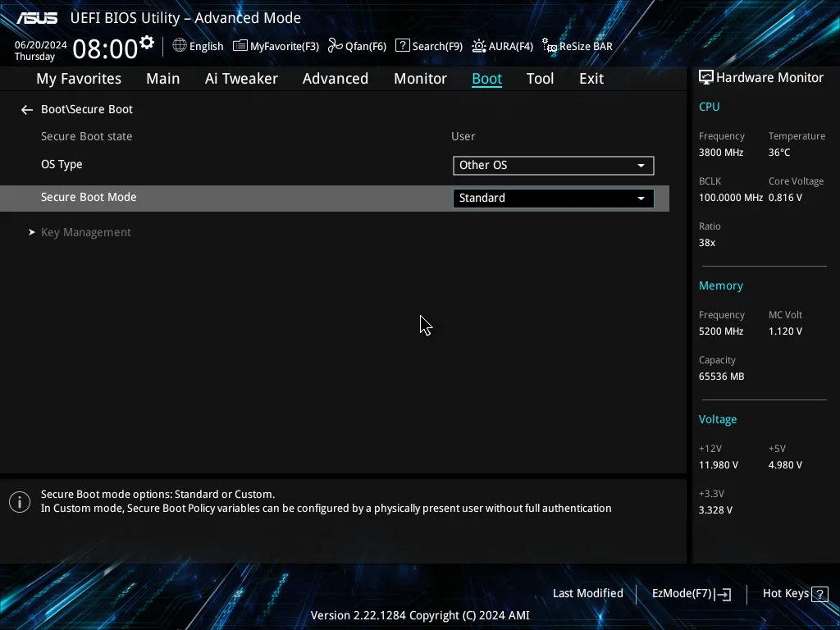Click the back arrow beside Boot\Secure Boot
The width and height of the screenshot is (840, 630).
pyautogui.click(x=27, y=110)
